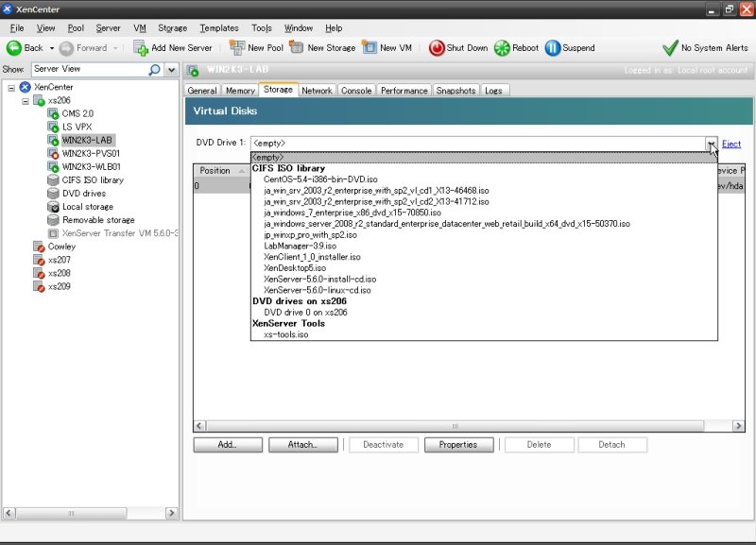Select the xs207 server icon
Image resolution: width=756 pixels, height=545 pixels.
point(39,260)
